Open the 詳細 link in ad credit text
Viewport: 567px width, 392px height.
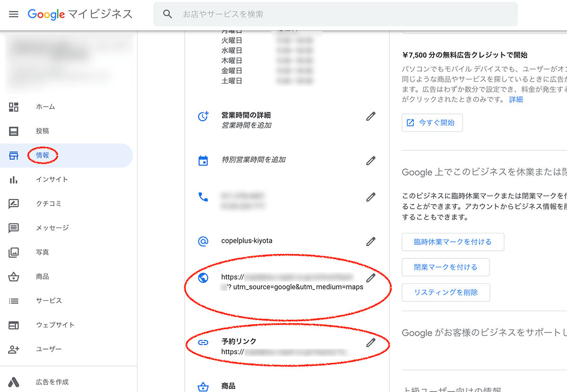tap(516, 100)
